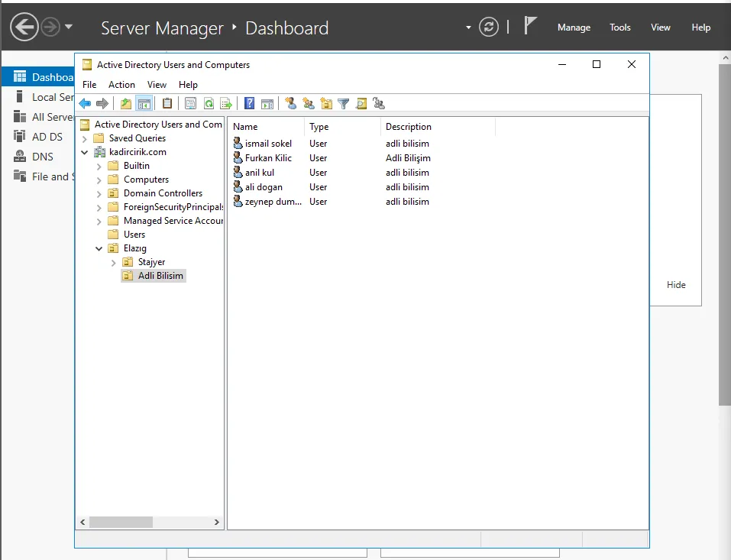The height and width of the screenshot is (560, 731).
Task: Collapse the kadircirik.com domain node
Action: point(84,152)
